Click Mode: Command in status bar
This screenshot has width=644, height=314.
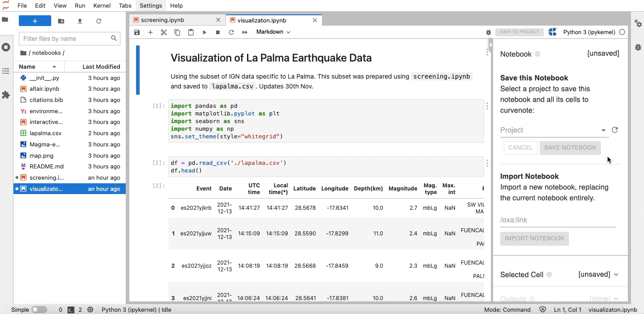click(507, 310)
